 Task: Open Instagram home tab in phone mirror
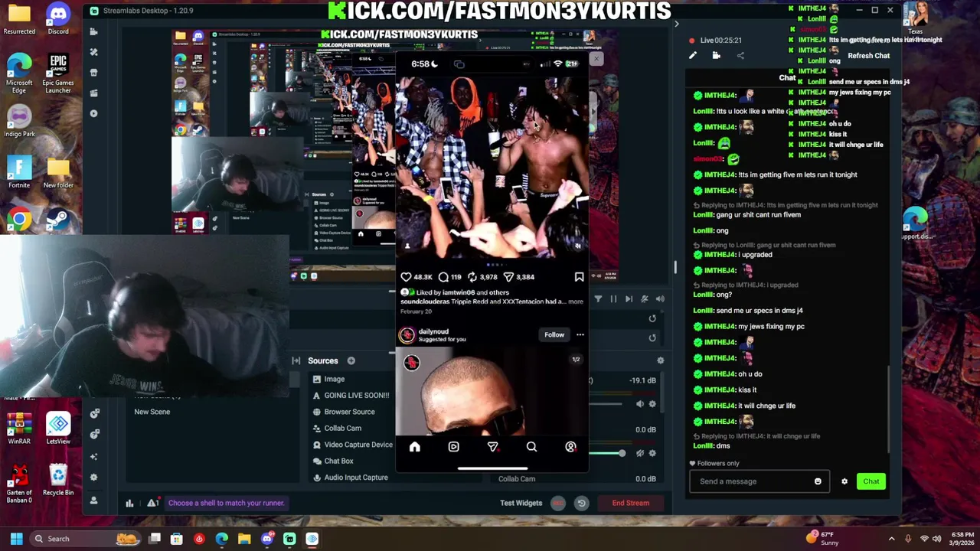pyautogui.click(x=414, y=447)
